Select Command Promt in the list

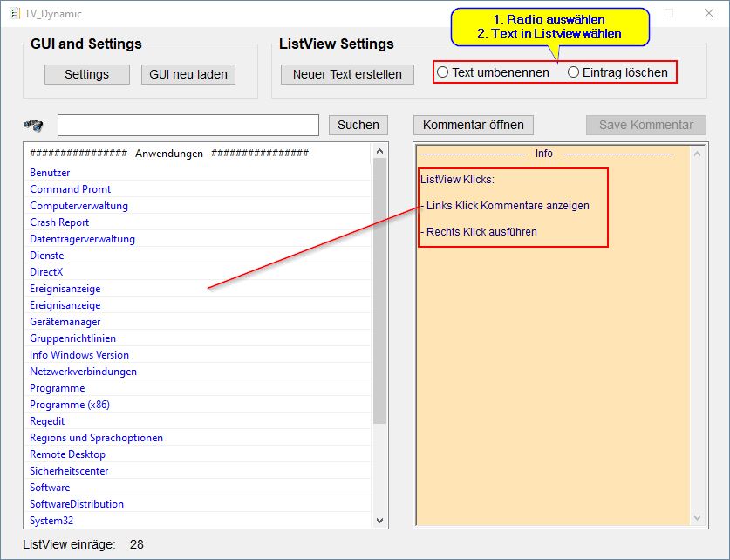[71, 189]
